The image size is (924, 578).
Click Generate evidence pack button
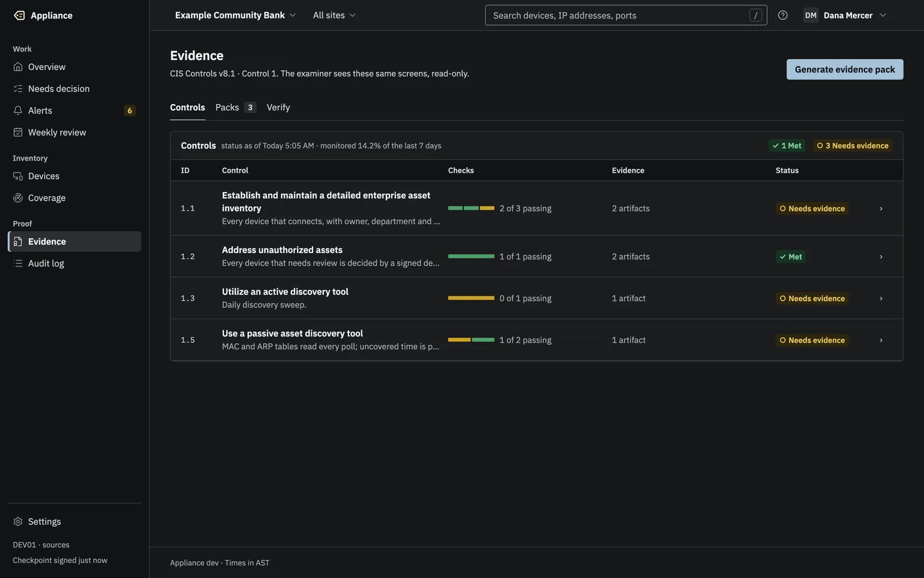pyautogui.click(x=844, y=69)
